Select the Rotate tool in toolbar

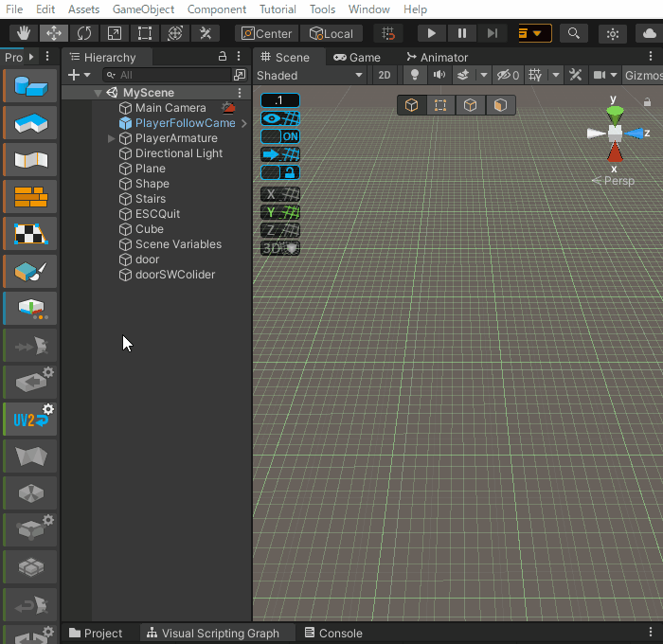click(84, 33)
